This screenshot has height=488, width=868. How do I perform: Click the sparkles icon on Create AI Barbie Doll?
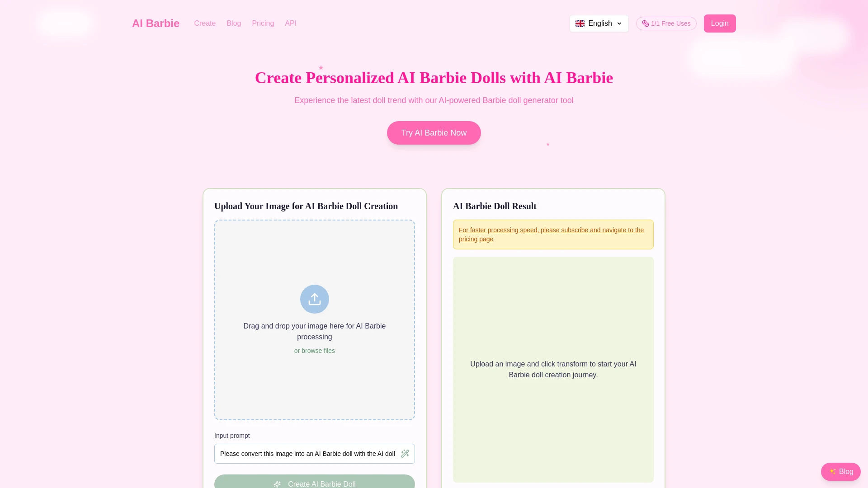[277, 484]
